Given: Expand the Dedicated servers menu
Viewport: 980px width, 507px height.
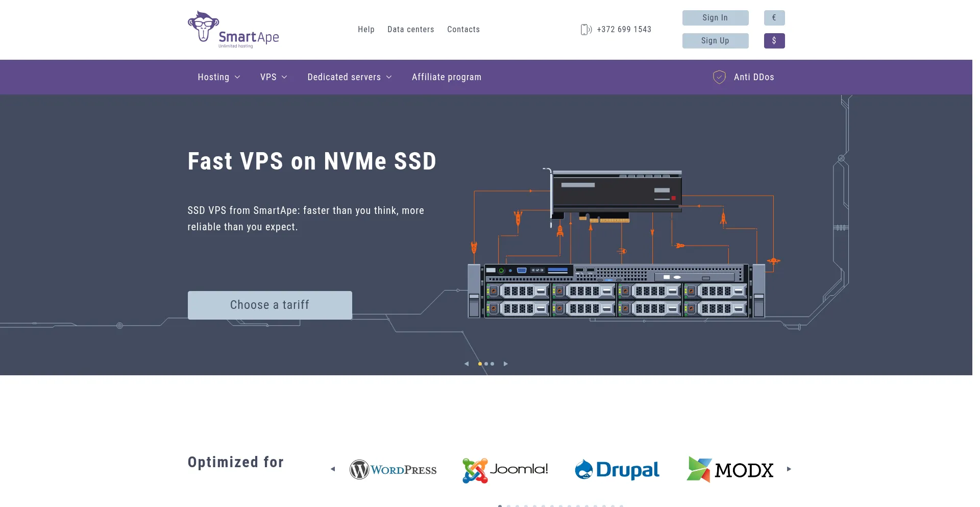Looking at the screenshot, I should 350,77.
